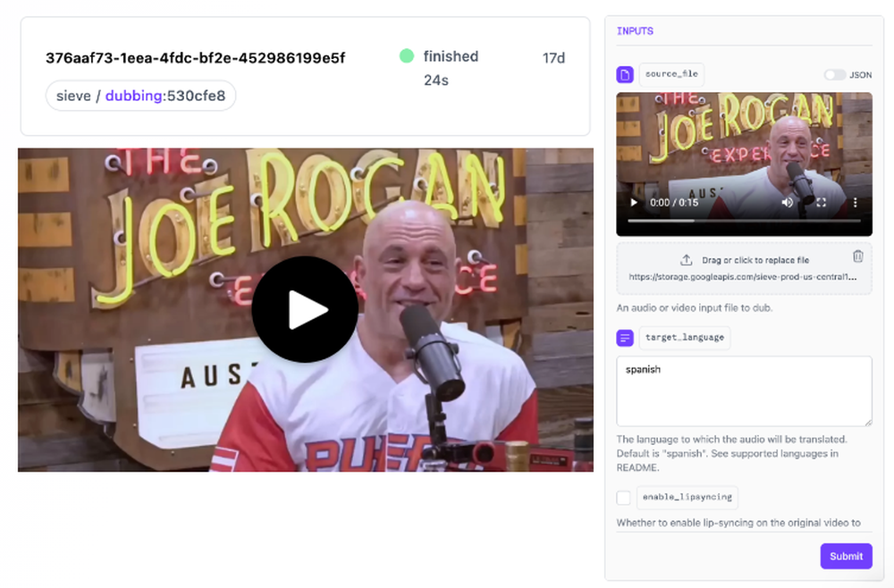Open fullscreen on source video preview
The width and height of the screenshot is (894, 588).
pyautogui.click(x=821, y=202)
